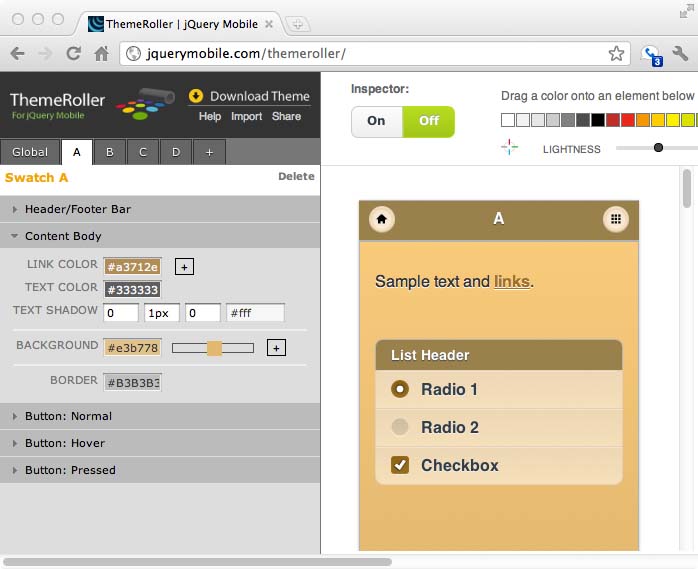
Task: Reload the page with refresh icon
Action: 73,53
